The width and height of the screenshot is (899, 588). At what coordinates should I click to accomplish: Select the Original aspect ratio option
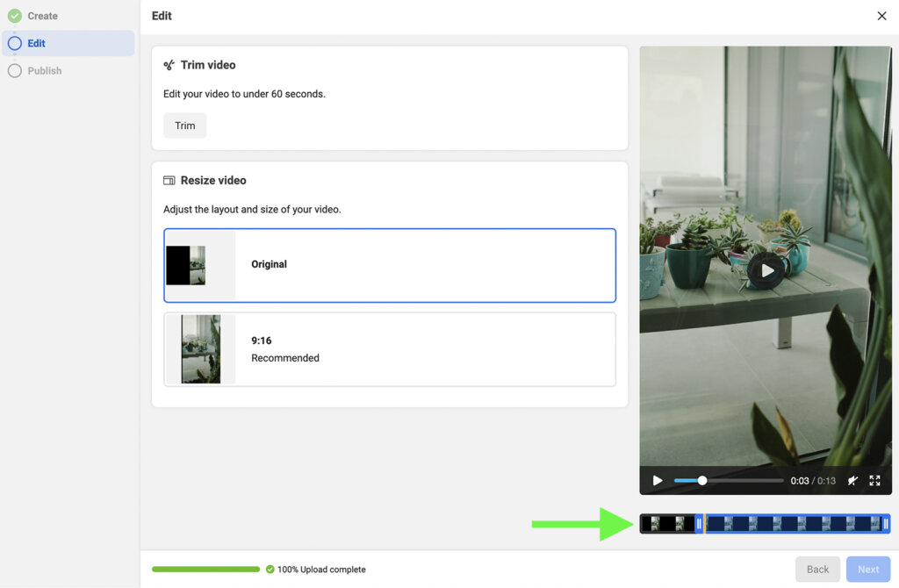point(390,264)
